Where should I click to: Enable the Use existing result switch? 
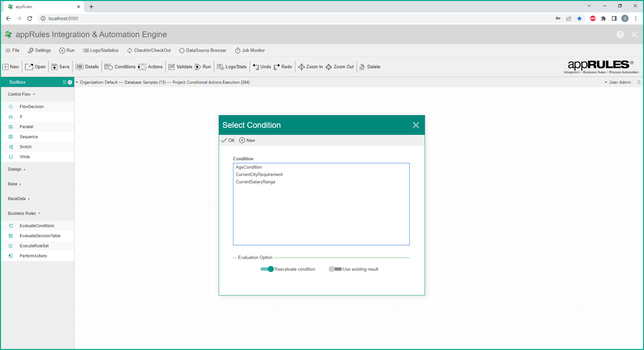335,269
